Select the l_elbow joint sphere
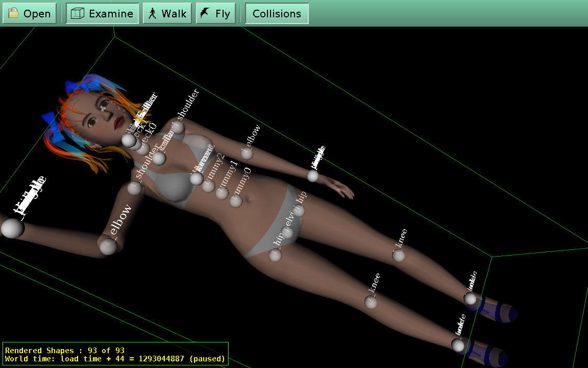The image size is (588, 368). coord(247,153)
